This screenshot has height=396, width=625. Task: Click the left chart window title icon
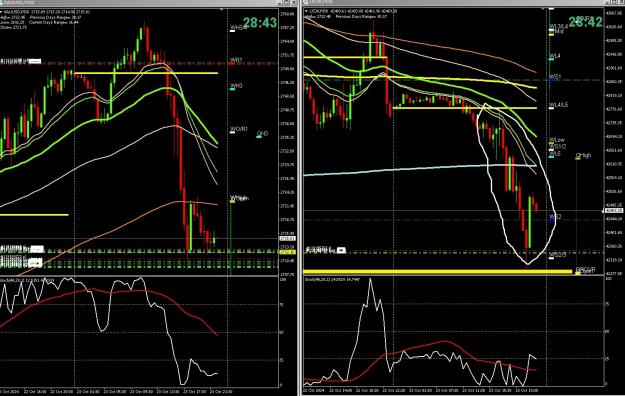pos(2,2)
